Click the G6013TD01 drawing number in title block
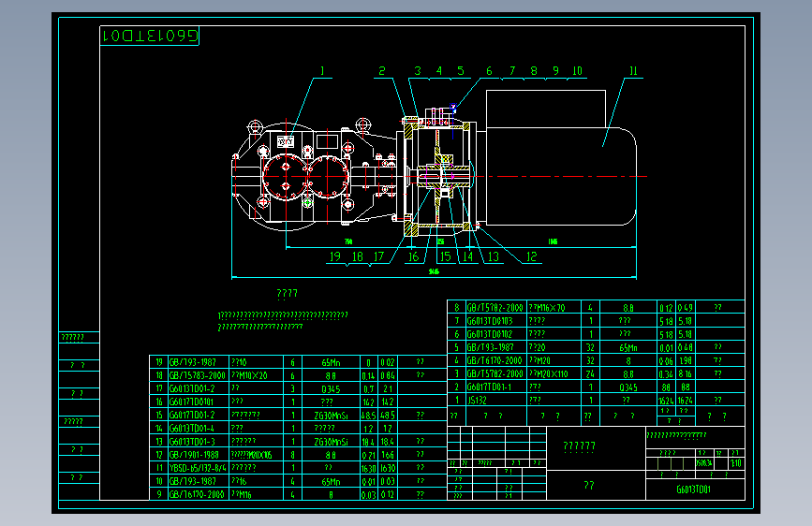The height and width of the screenshot is (526, 812). pos(693,489)
